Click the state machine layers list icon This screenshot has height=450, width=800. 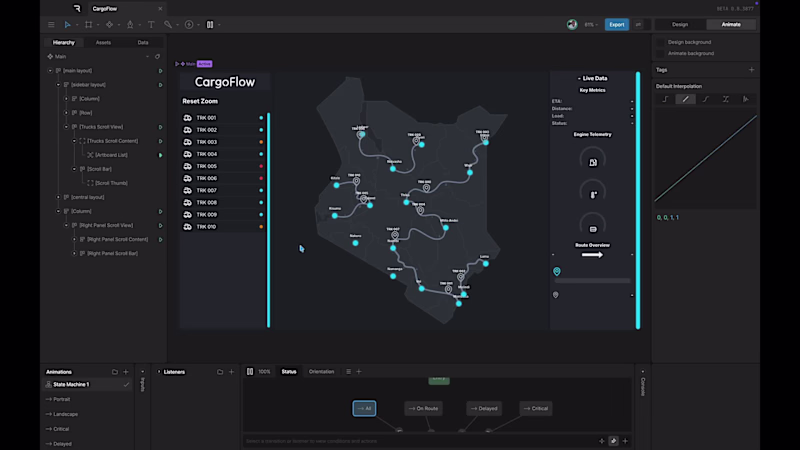pos(348,371)
